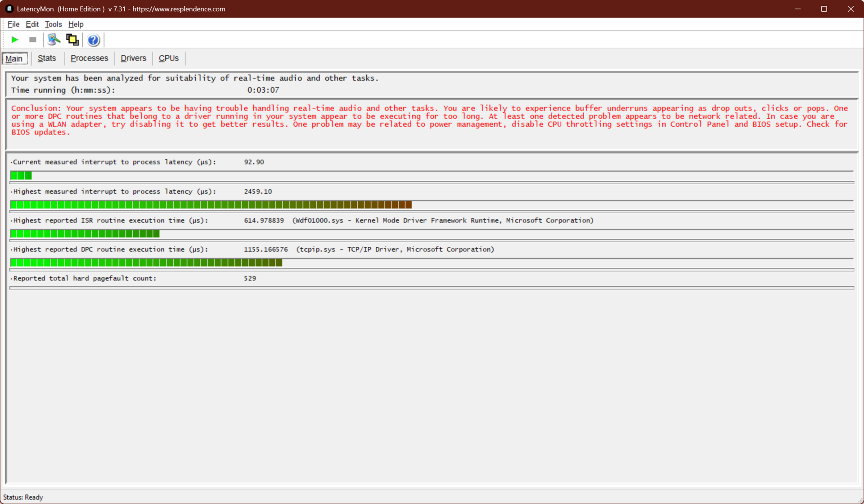Viewport: 864px width, 504px height.
Task: Switch to the Stats tab
Action: (47, 58)
